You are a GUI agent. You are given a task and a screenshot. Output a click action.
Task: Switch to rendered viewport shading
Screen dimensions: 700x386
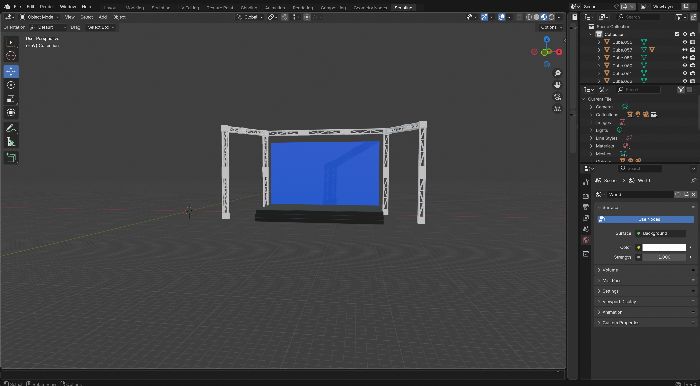point(552,17)
